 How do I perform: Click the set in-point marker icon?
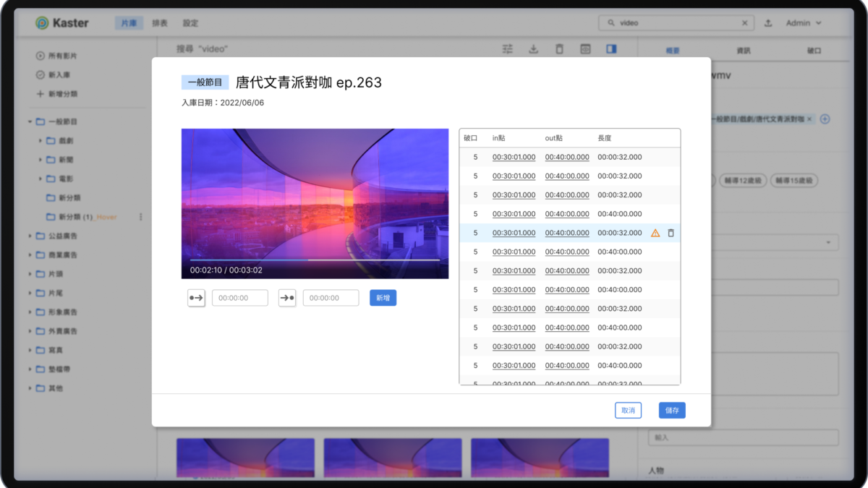coord(196,298)
